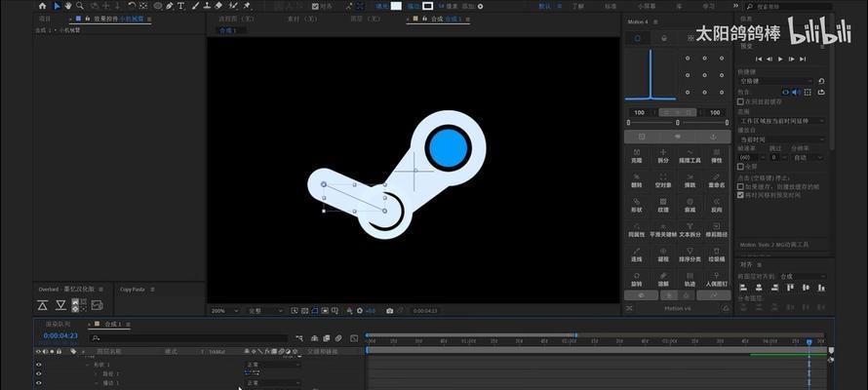Viewport: 868px width, 390px height.
Task: Select the Clone Stamp tool
Action: [207, 6]
